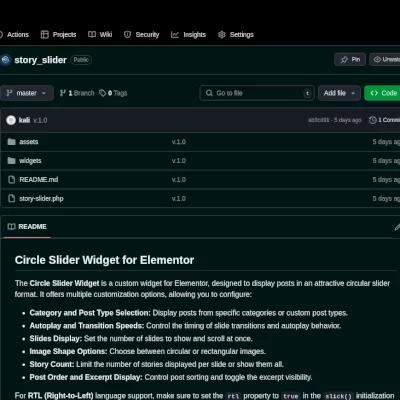400x400 pixels.
Task: View the 0 Tags link
Action: (x=113, y=93)
